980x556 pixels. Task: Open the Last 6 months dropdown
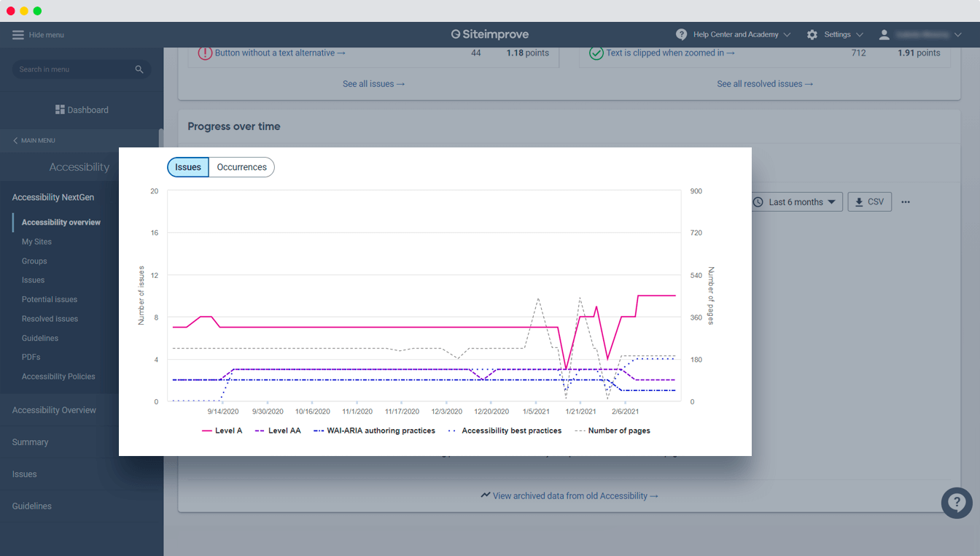796,202
